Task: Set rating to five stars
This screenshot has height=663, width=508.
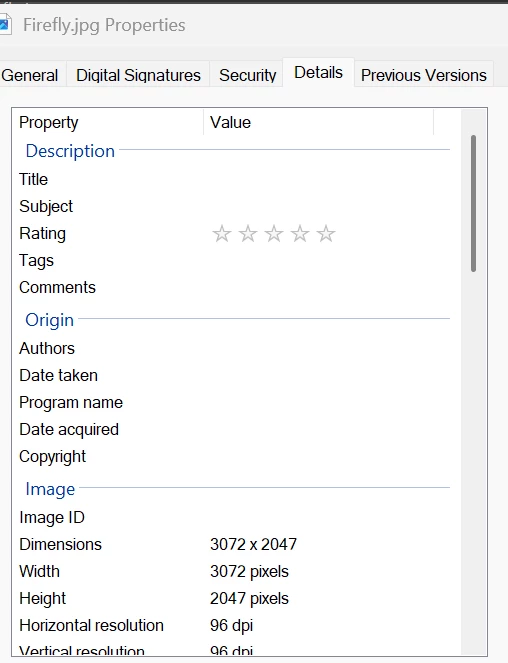Action: coord(326,233)
